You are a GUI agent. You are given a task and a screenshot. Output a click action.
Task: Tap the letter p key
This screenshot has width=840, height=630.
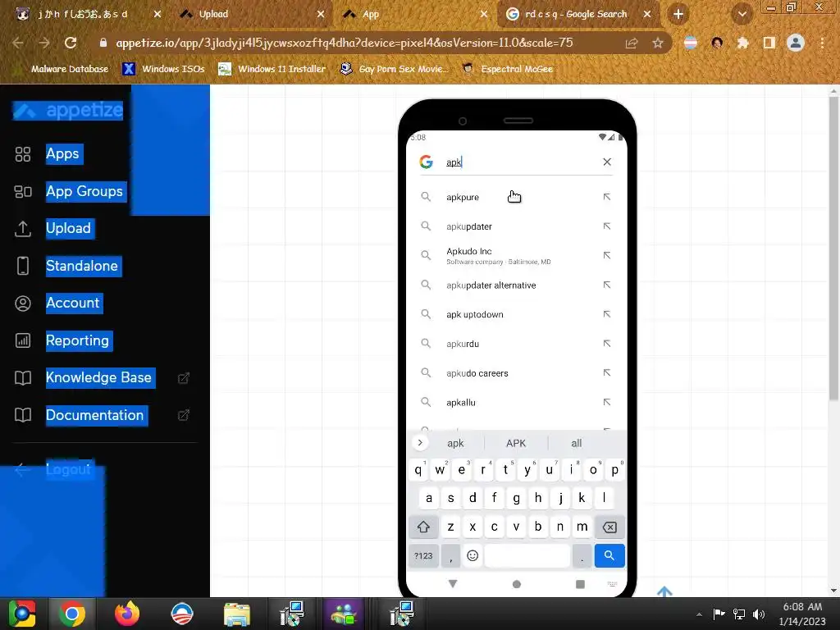click(x=615, y=470)
